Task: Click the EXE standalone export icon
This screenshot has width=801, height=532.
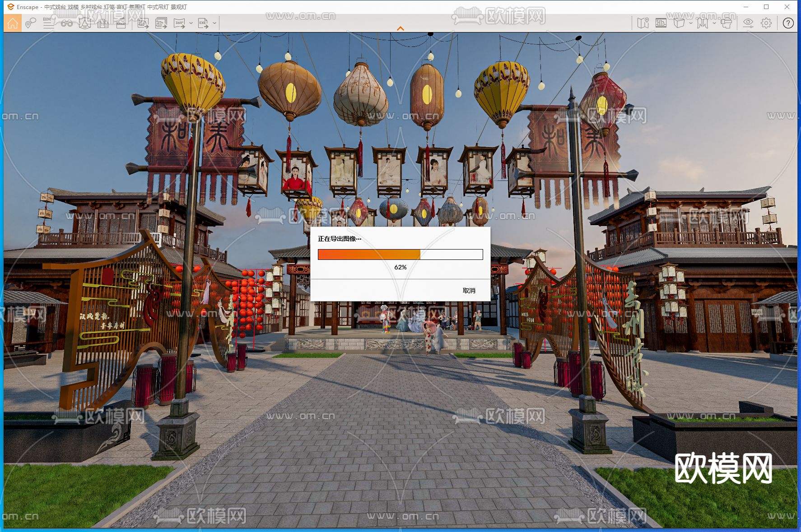Action: pyautogui.click(x=203, y=23)
